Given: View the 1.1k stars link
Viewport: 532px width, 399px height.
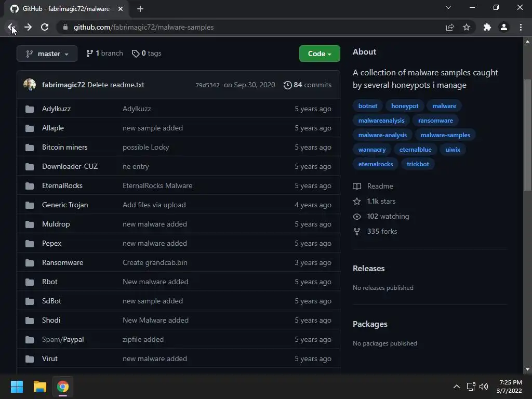Looking at the screenshot, I should (374, 201).
